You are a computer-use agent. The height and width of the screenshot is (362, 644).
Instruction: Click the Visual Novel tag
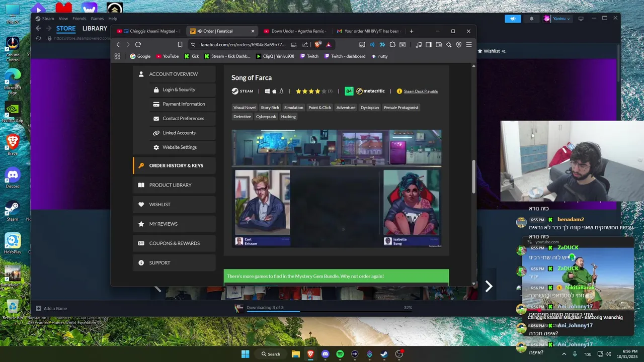[x=245, y=108]
